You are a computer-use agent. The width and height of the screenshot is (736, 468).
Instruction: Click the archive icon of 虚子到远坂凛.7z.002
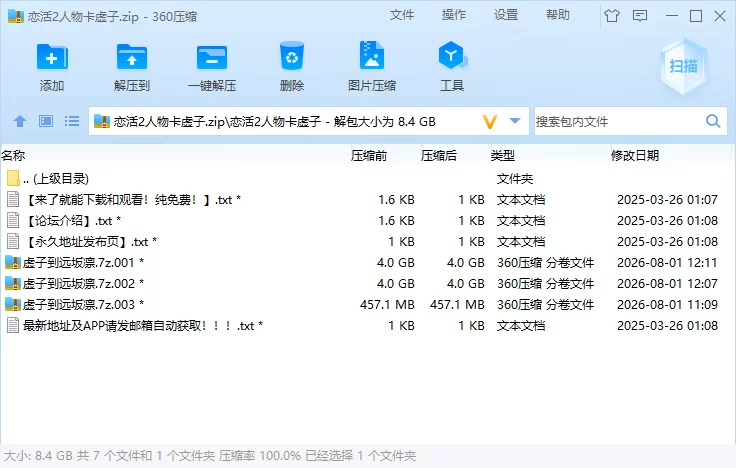click(x=13, y=284)
